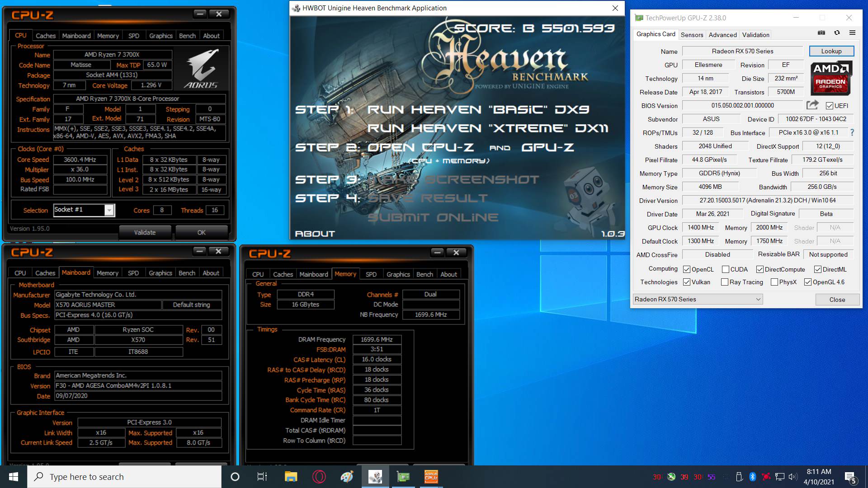Toggle the OpenGL 4.6 checkbox
The width and height of the screenshot is (868, 488).
[x=808, y=282]
